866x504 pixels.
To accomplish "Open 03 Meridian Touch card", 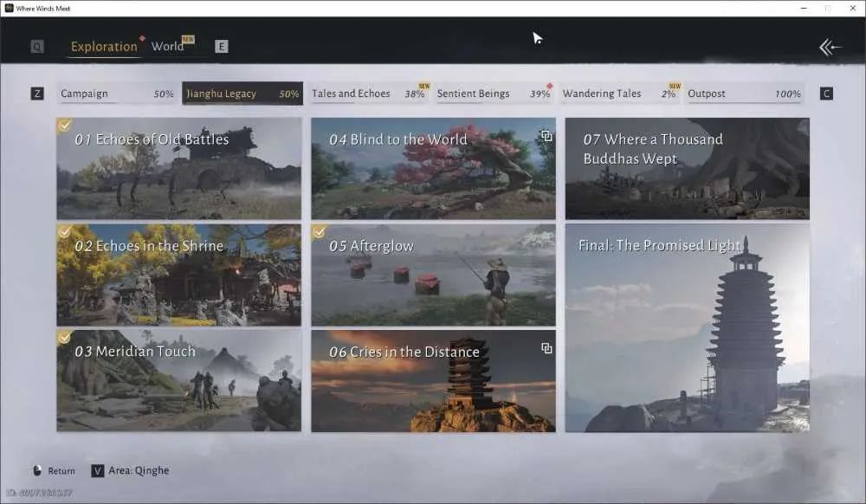I will [179, 380].
